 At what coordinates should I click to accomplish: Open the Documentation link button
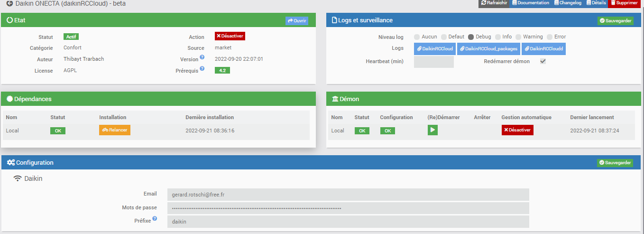(531, 3)
